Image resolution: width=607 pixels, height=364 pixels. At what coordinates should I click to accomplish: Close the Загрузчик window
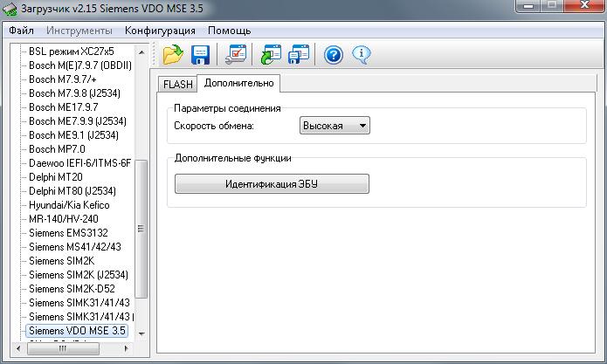pyautogui.click(x=585, y=5)
